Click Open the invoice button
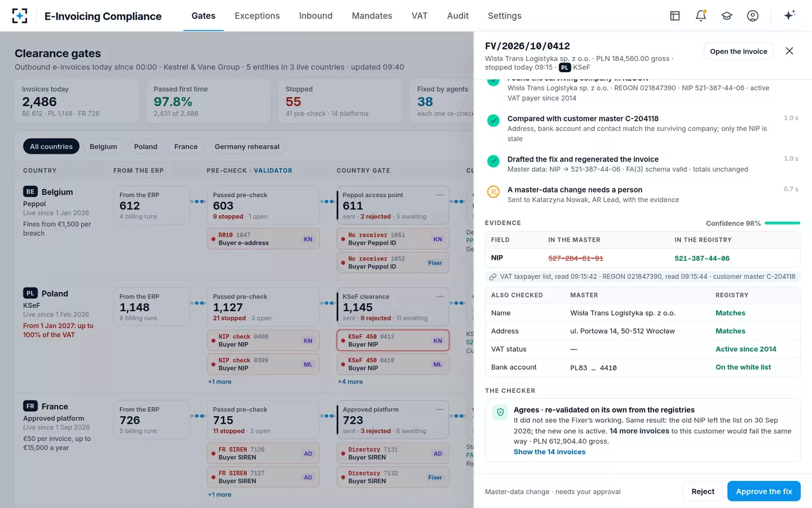 (x=739, y=51)
